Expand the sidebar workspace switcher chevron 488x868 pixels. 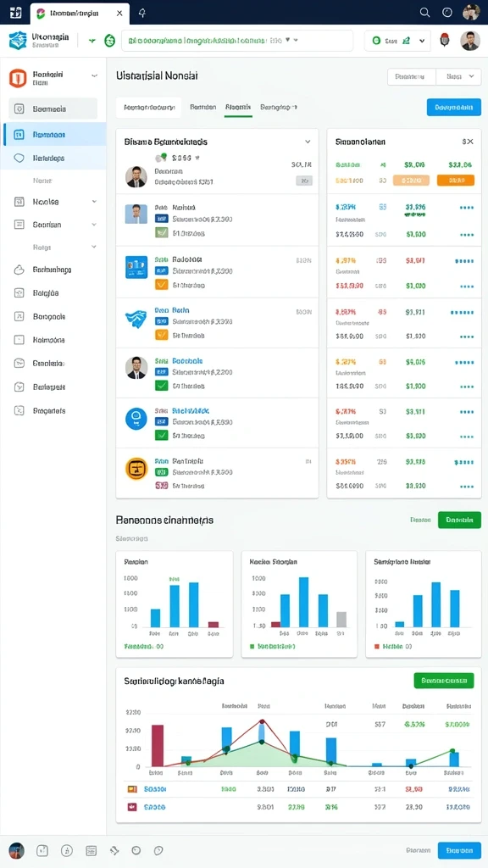click(94, 75)
